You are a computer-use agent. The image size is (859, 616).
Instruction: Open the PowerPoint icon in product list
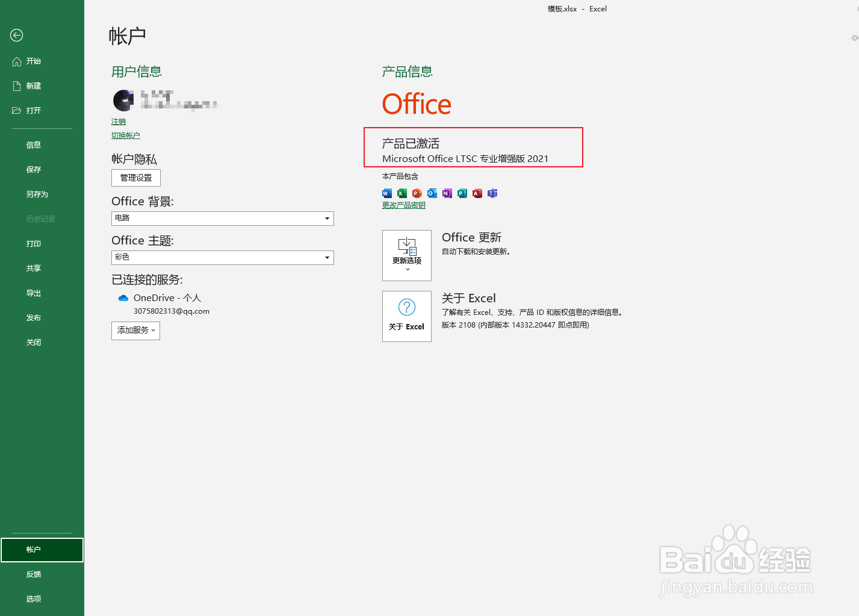417,193
